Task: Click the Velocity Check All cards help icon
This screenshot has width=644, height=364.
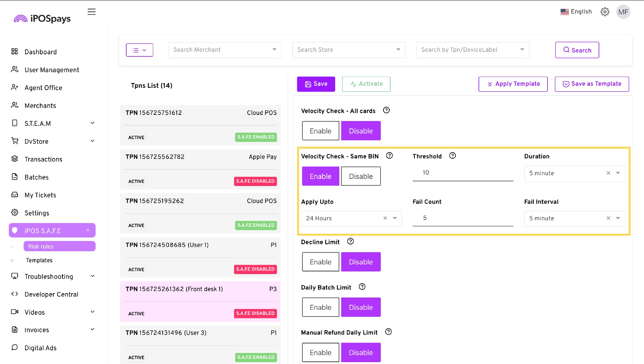Action: point(386,110)
